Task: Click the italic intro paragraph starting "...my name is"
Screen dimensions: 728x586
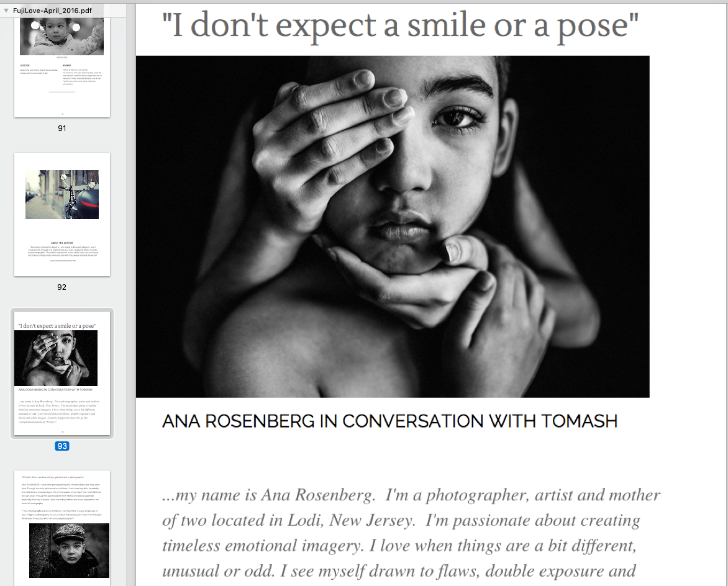Action: coord(411,533)
